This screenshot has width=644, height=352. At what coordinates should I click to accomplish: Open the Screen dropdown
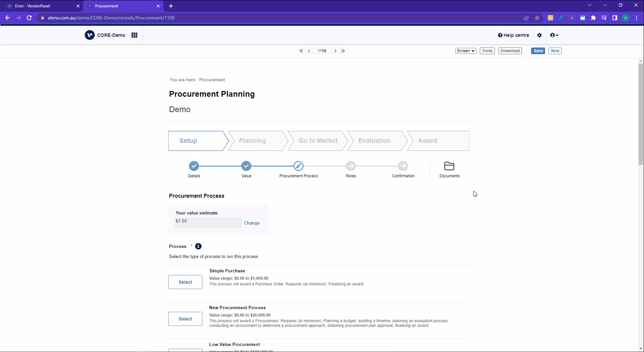tap(466, 51)
